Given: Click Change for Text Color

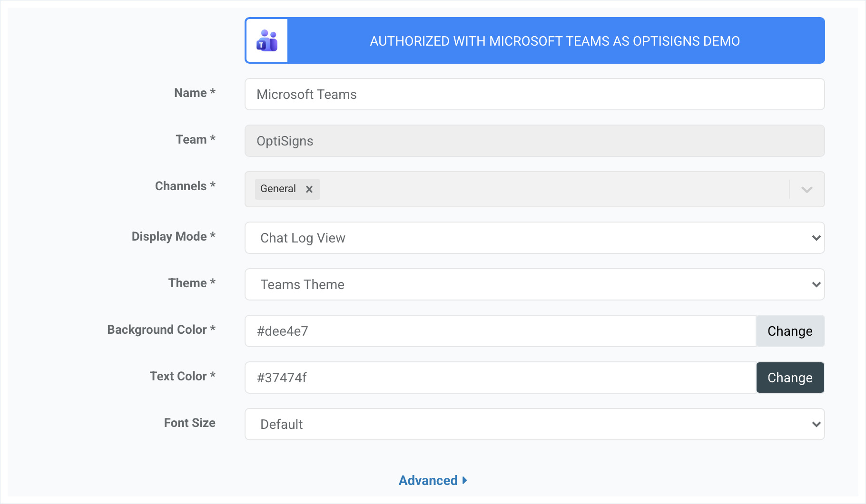Looking at the screenshot, I should pos(790,378).
